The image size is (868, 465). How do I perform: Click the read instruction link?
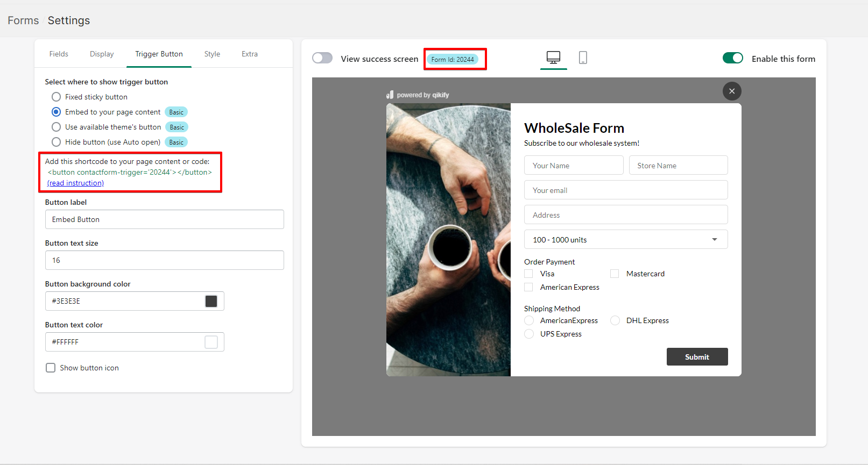75,183
